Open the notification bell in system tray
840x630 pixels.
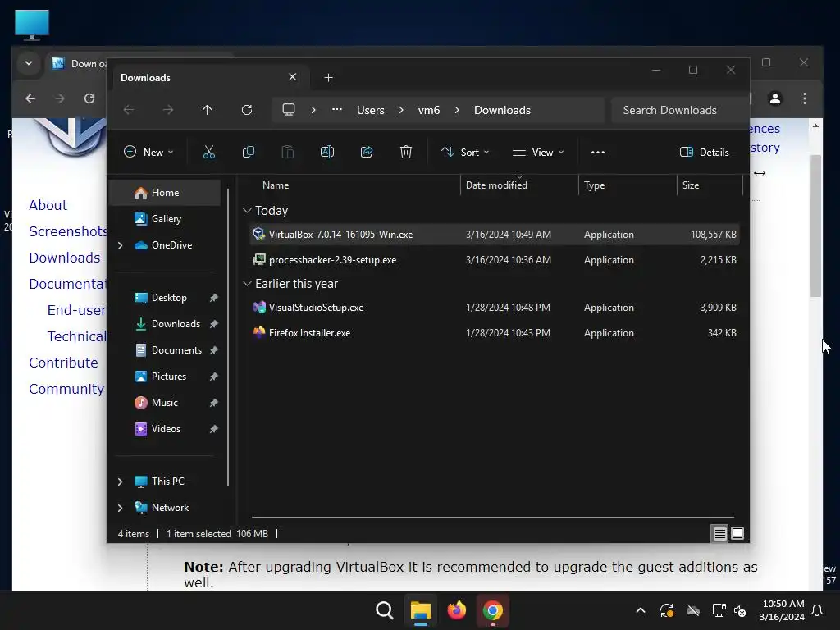point(818,610)
